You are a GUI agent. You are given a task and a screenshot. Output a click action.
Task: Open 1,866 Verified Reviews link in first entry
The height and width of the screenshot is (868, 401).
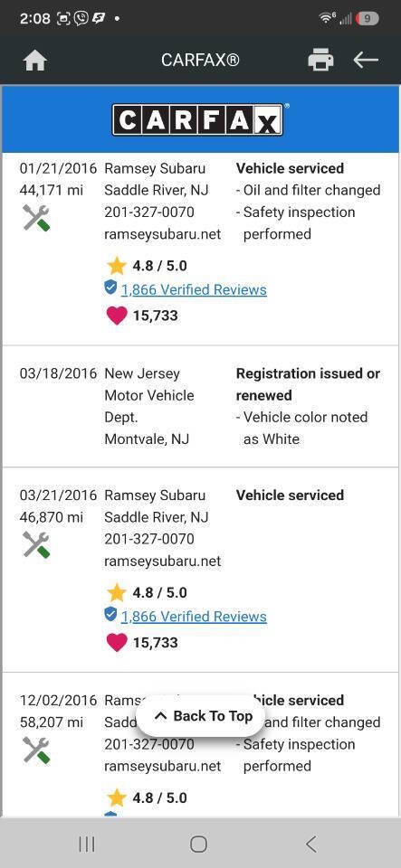tap(194, 289)
